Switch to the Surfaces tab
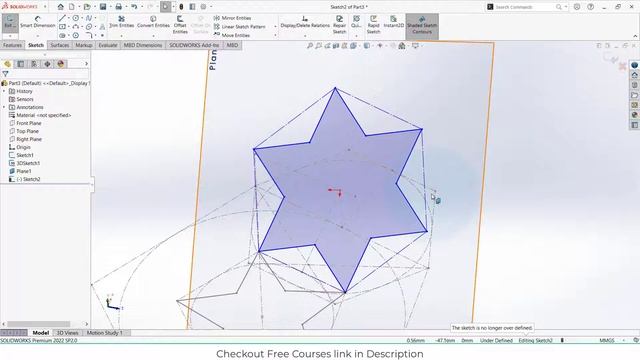Image resolution: width=640 pixels, height=360 pixels. tap(60, 45)
